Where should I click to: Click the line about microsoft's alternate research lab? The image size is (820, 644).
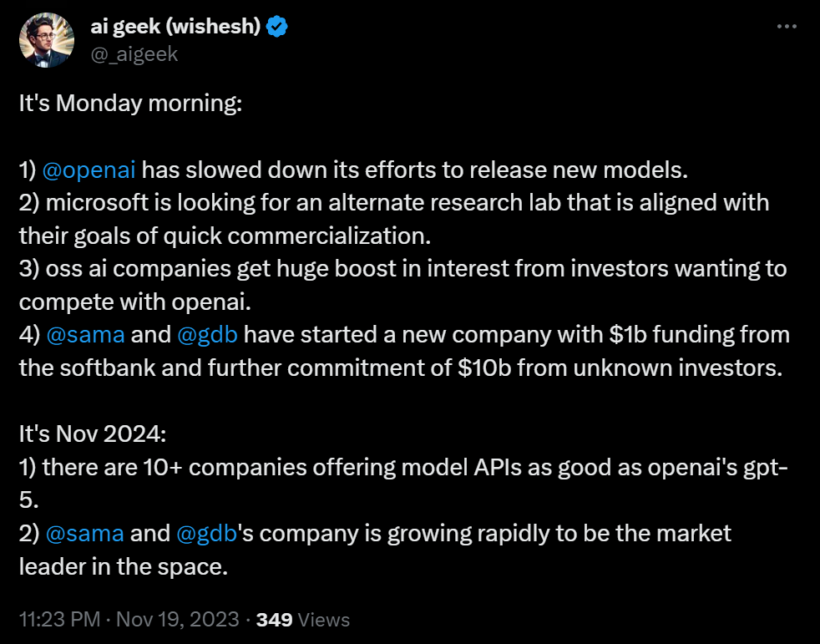pyautogui.click(x=394, y=203)
